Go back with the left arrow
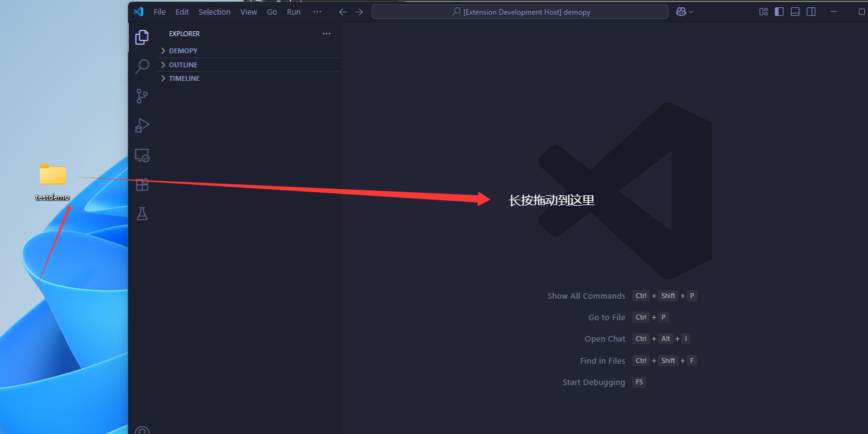 pyautogui.click(x=343, y=12)
